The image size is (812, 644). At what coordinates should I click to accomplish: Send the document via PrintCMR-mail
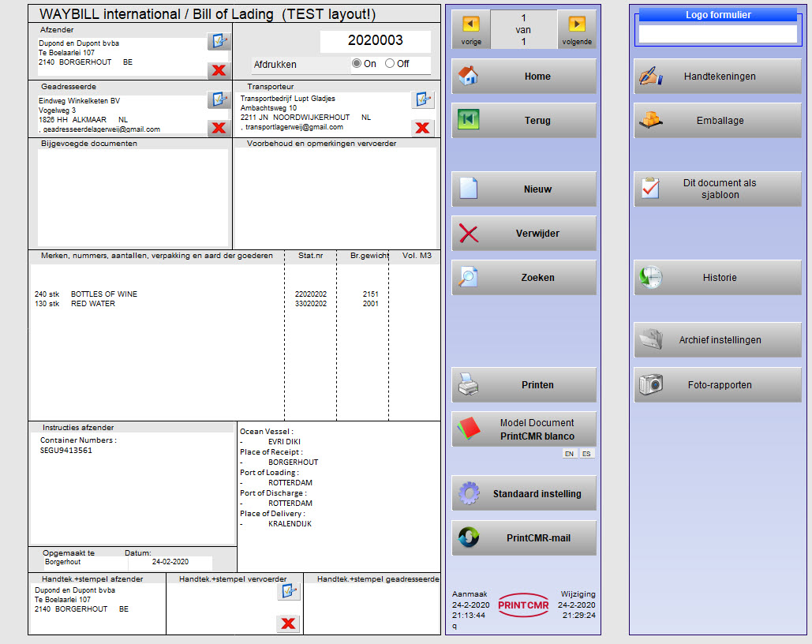pyautogui.click(x=523, y=537)
